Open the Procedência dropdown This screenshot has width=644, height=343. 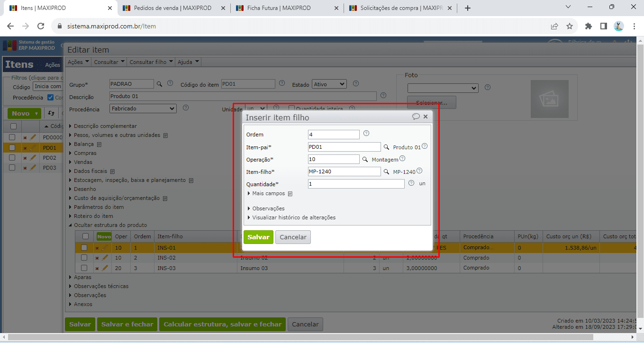pos(143,108)
